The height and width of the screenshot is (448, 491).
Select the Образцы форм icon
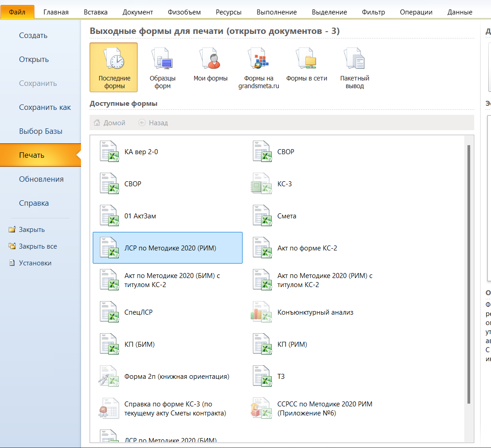(162, 68)
